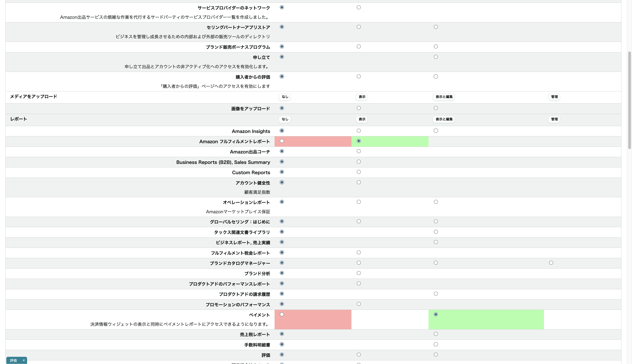Screen dimensions: 632x364
Task: Grant 管理 access for ブランドカタログマネージャー
Action: click(551, 263)
